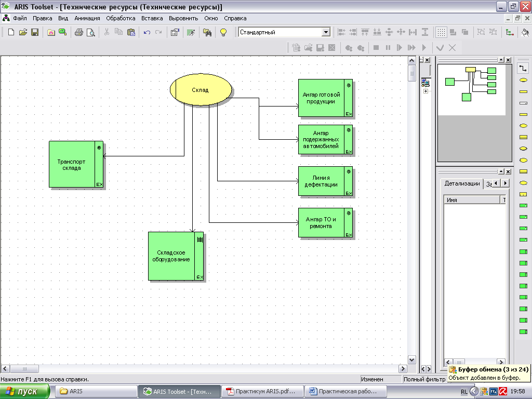Open the Окно menu
This screenshot has width=532, height=399.
211,18
